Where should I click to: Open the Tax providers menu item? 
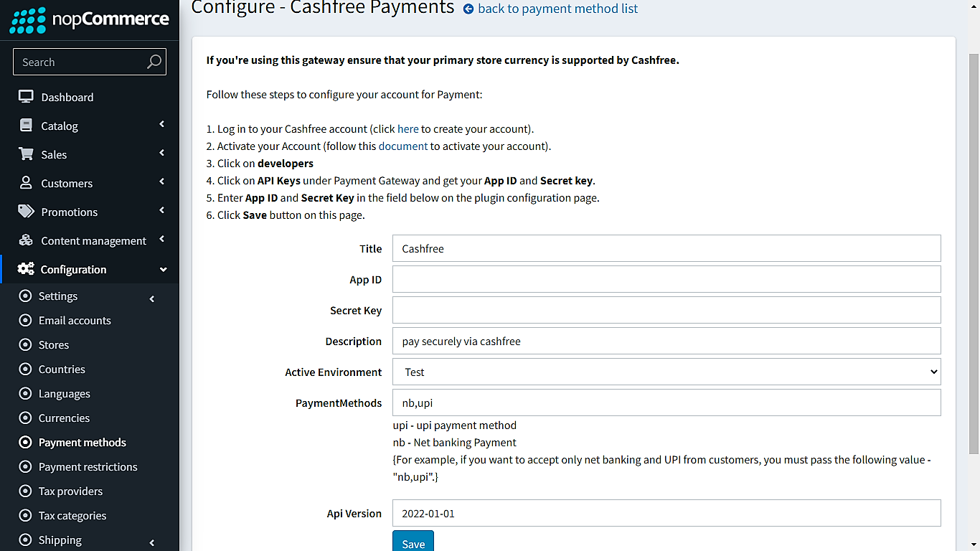coord(90,491)
